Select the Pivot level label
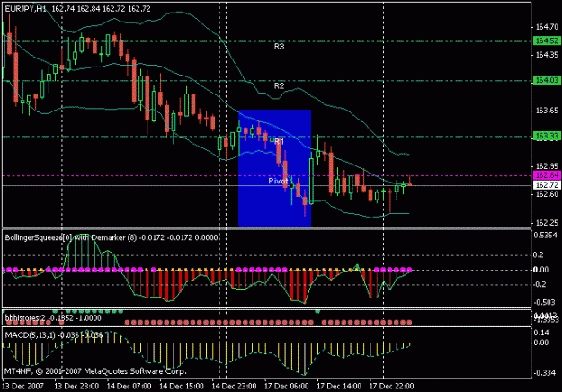This screenshot has height=392, width=562. pyautogui.click(x=278, y=182)
